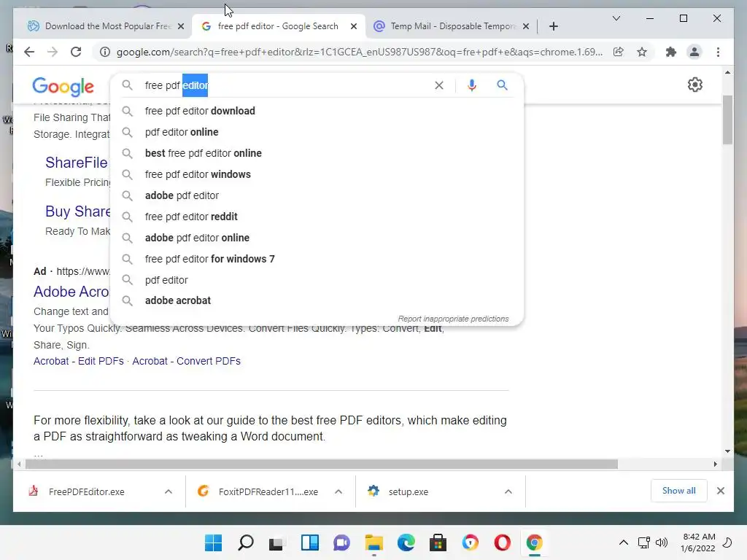Clear the Google search box text
The height and width of the screenshot is (560, 747).
click(438, 85)
